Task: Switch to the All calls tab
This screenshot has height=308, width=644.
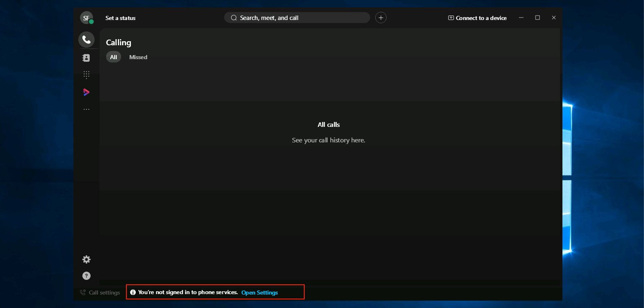Action: coord(113,57)
